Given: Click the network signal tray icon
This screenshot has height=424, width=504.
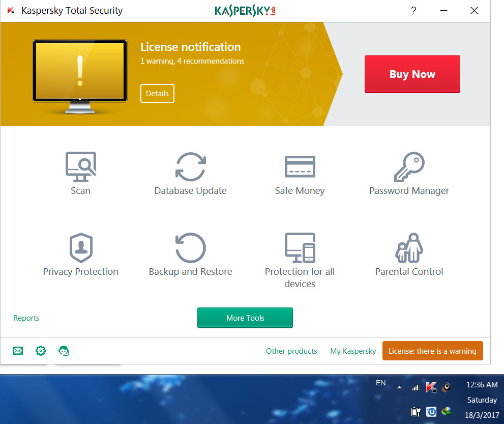Looking at the screenshot, I should pos(416,388).
